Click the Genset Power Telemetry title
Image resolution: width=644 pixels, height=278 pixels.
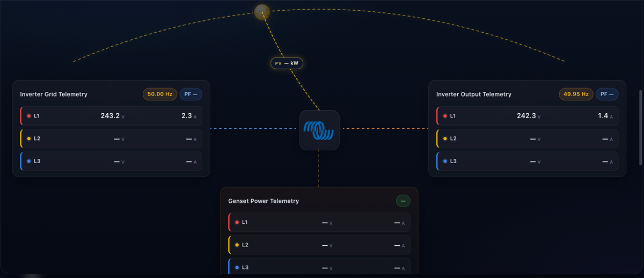click(x=264, y=201)
